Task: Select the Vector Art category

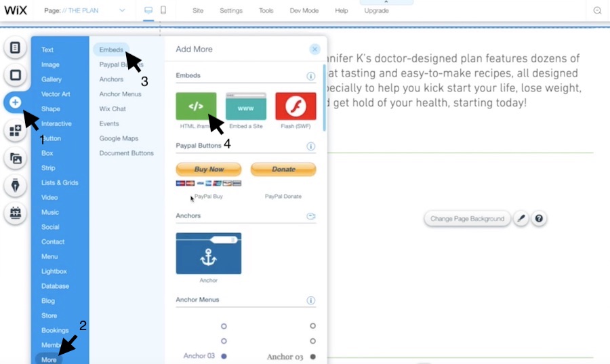Action: pos(56,94)
